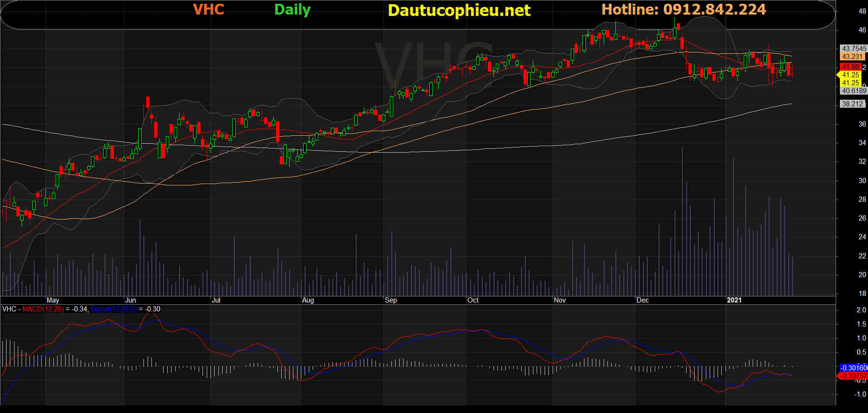Click the Hotline 0912.842.224 text
The height and width of the screenshot is (413, 868).
pyautogui.click(x=684, y=9)
